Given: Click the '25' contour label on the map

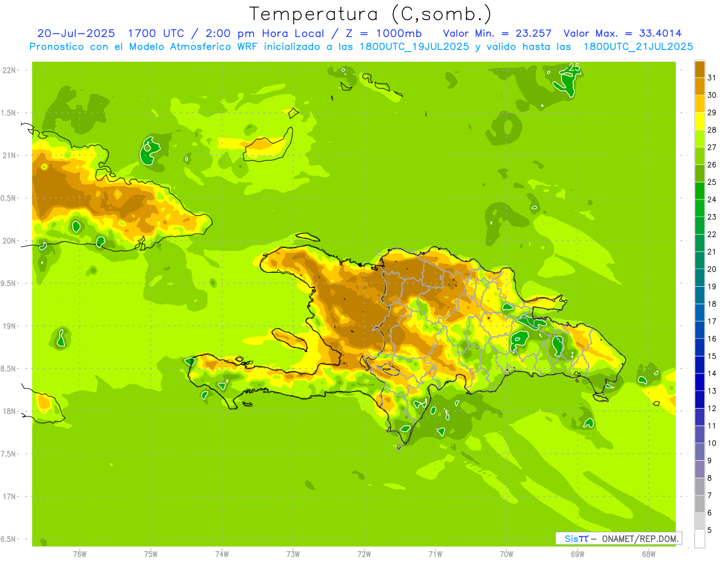Looking at the screenshot, I should 575,68.
